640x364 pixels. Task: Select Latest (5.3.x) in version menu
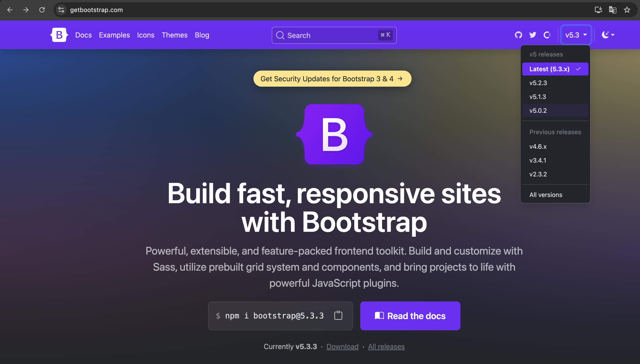pyautogui.click(x=555, y=69)
